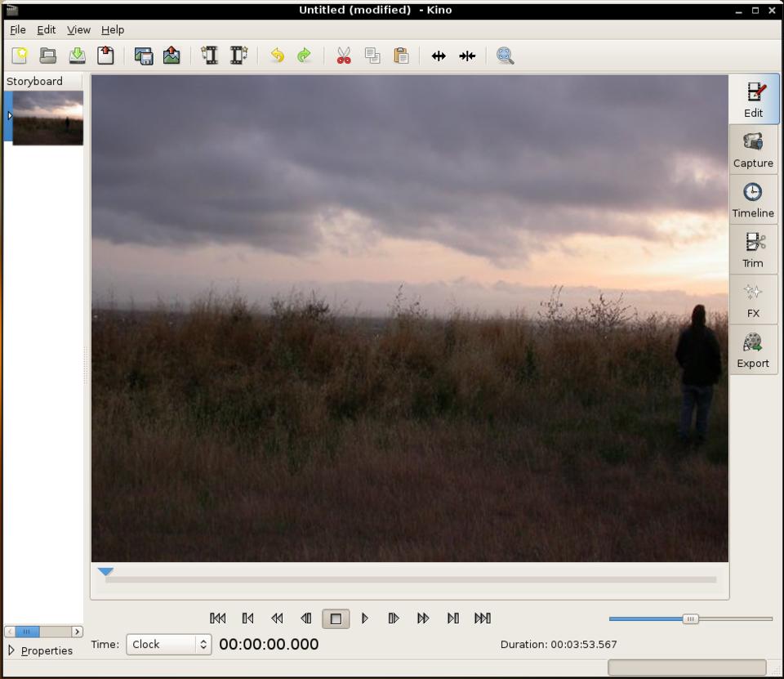Screen dimensions: 784x679
Task: Click the zoom magnifier icon in toolbar
Action: [506, 56]
